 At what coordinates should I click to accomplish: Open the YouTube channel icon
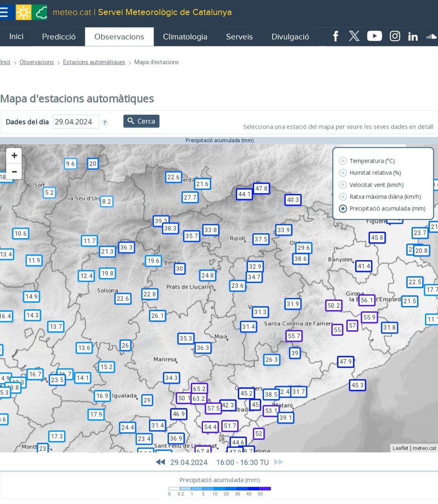pos(374,36)
